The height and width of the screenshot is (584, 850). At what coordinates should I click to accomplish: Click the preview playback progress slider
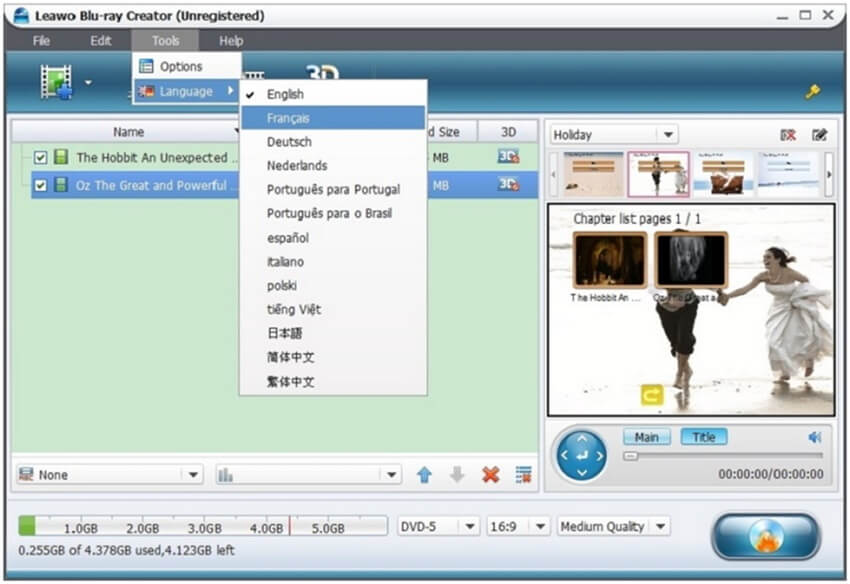(723, 456)
